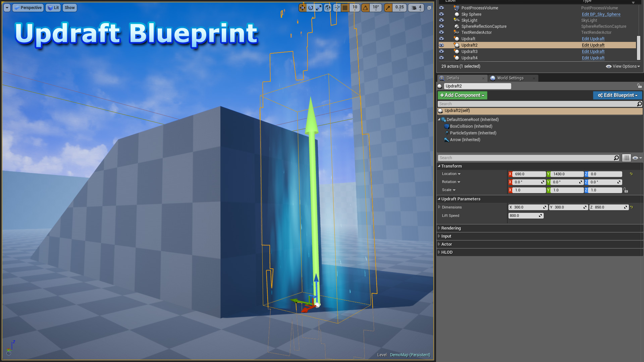The height and width of the screenshot is (362, 644).
Task: Open the Show viewport menu
Action: tap(70, 8)
